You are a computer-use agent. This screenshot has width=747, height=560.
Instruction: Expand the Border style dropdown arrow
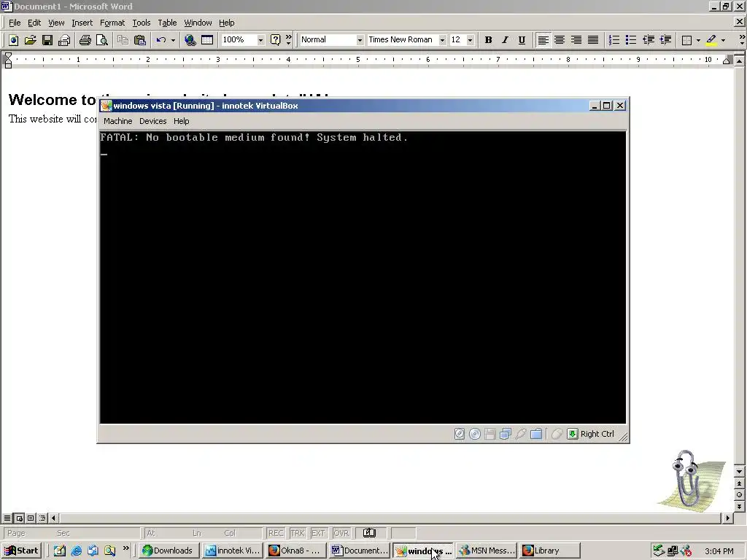tap(698, 40)
